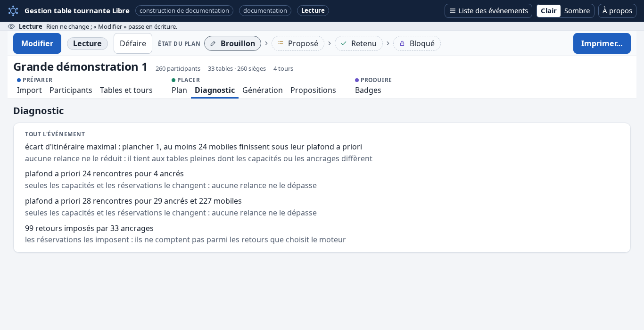Select the documentation breadcrumb chip
Image resolution: width=644 pixels, height=330 pixels.
tap(265, 10)
